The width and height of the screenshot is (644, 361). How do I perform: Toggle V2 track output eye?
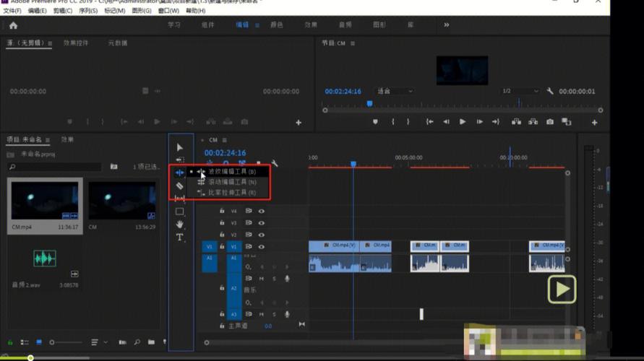tap(261, 235)
